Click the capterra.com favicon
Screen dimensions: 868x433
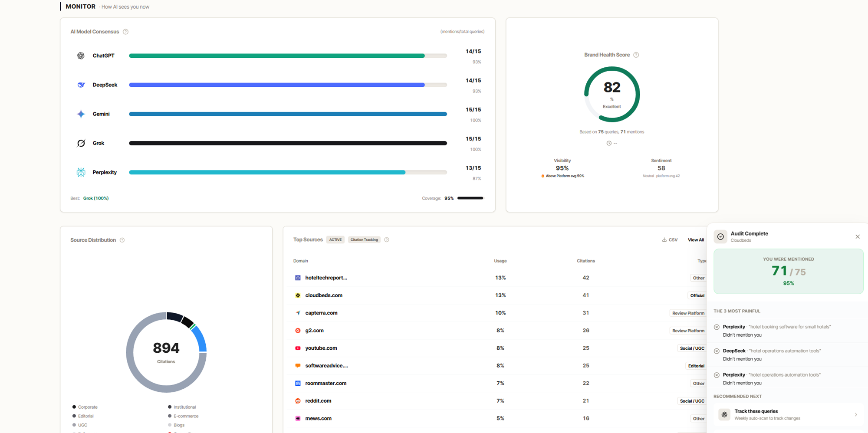[298, 313]
